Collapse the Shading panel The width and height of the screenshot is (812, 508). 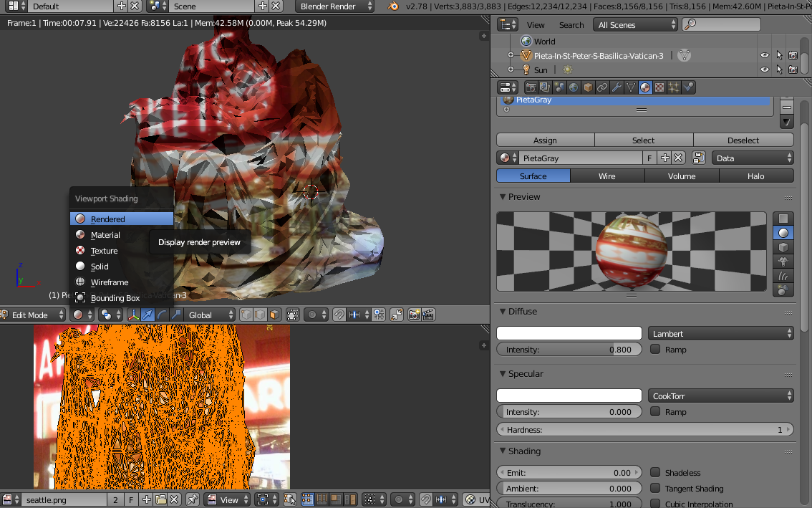coord(503,451)
